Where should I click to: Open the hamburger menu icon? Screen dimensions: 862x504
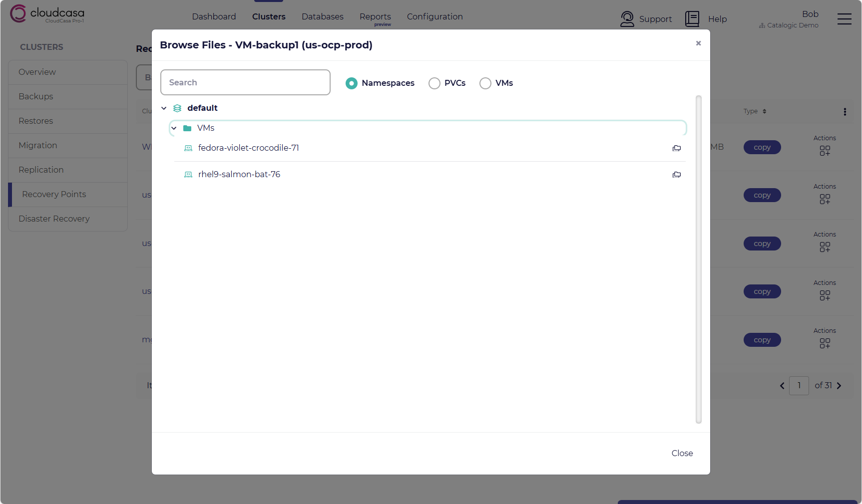coord(844,19)
